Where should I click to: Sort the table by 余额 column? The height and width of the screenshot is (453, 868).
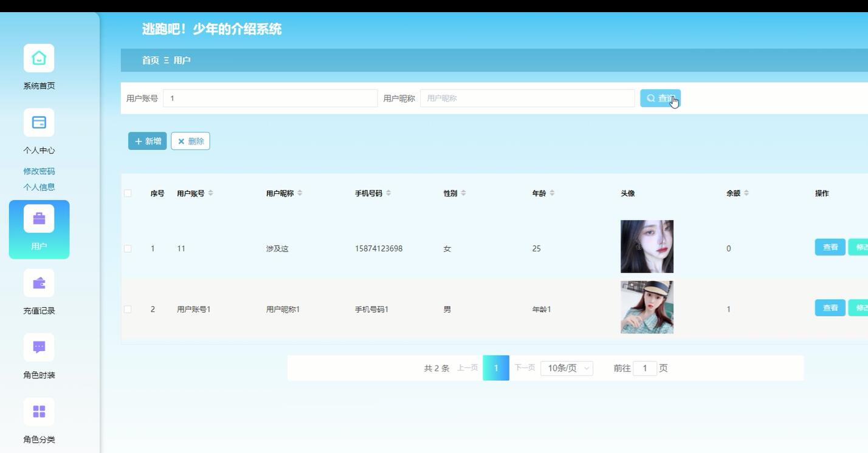pyautogui.click(x=746, y=192)
